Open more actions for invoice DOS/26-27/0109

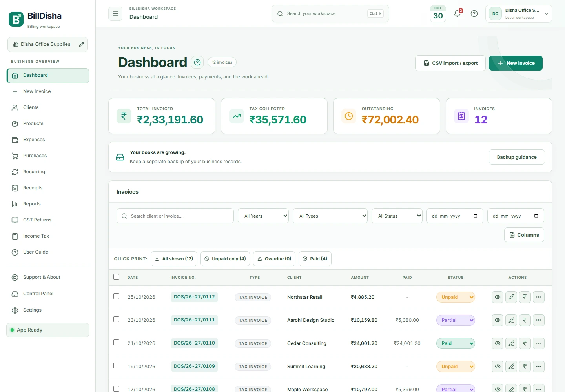click(x=539, y=367)
